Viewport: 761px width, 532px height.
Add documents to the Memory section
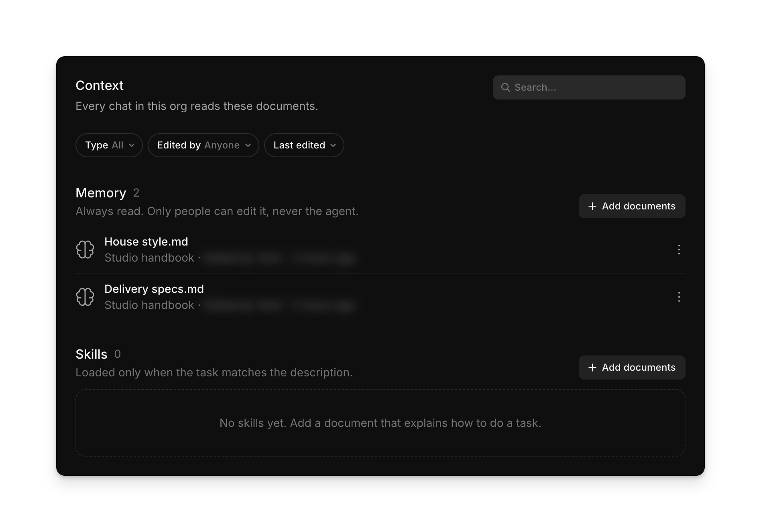click(x=632, y=206)
